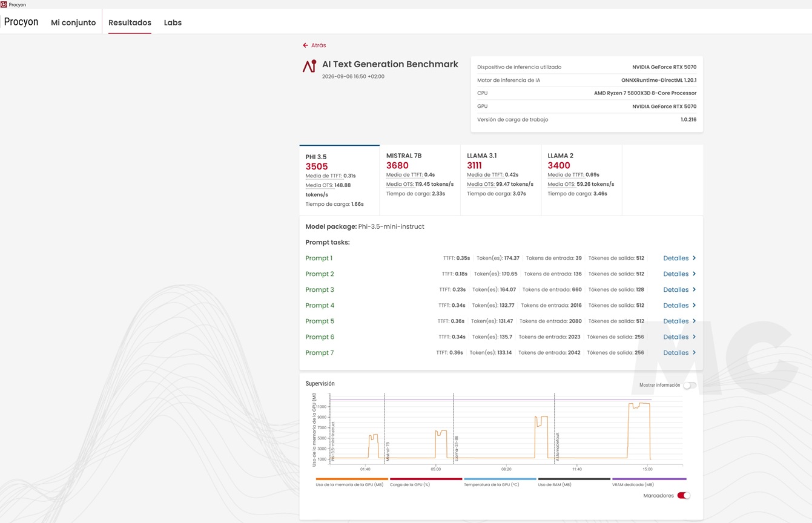Expand Prompt 2 details chevron
The width and height of the screenshot is (812, 523).
[x=694, y=274]
